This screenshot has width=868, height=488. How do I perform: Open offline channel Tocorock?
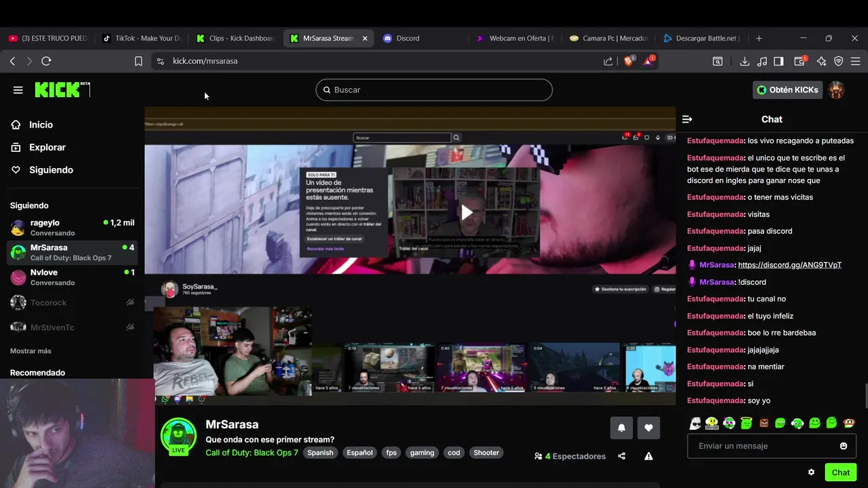point(72,302)
